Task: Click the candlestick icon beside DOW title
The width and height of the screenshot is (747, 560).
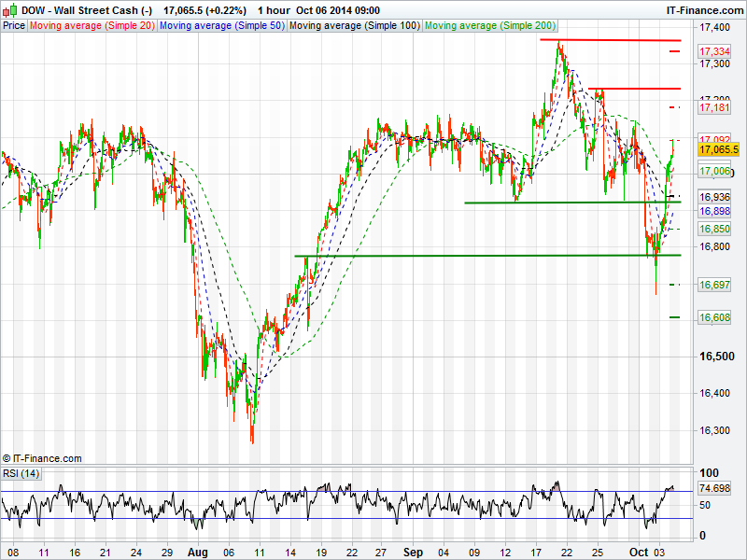Action: coord(9,10)
